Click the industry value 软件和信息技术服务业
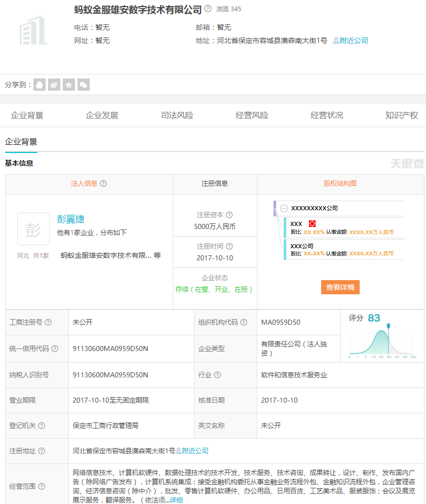 (x=294, y=375)
